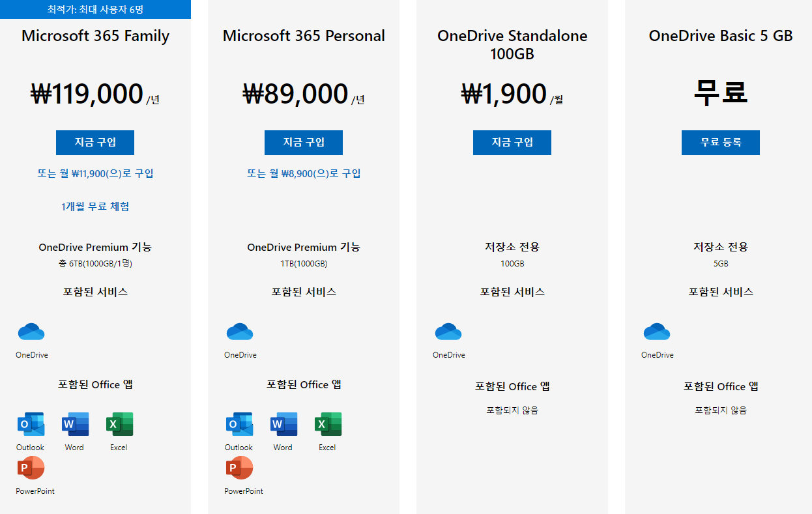
Task: Open the 또는 월 ₩8,900(으)로 구입 link
Action: (304, 173)
